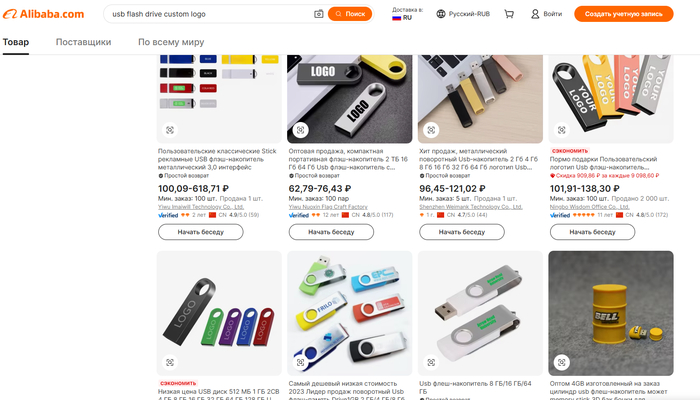The height and width of the screenshot is (400, 700).
Task: Switch to the Поставщики tab
Action: pyautogui.click(x=83, y=42)
